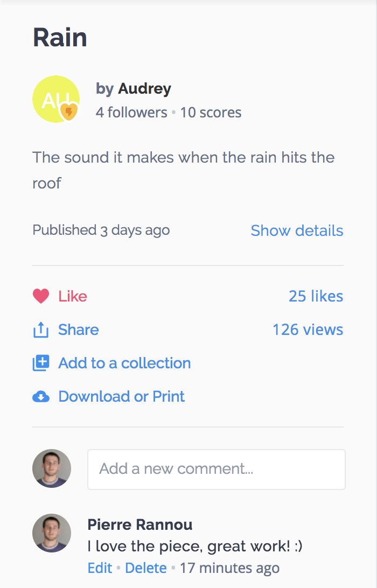
Task: Choose Download or Print
Action: pos(122,397)
